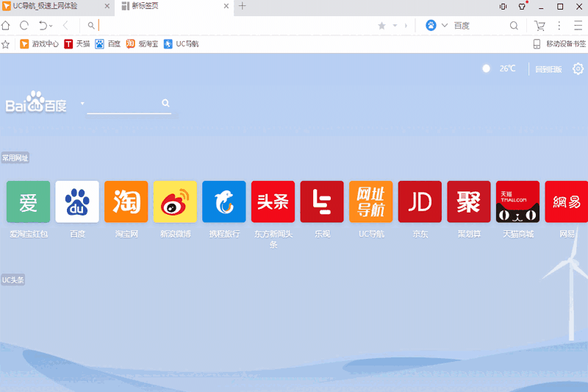Click 回到旧版 to return to old version
This screenshot has height=392, width=588.
click(x=548, y=69)
